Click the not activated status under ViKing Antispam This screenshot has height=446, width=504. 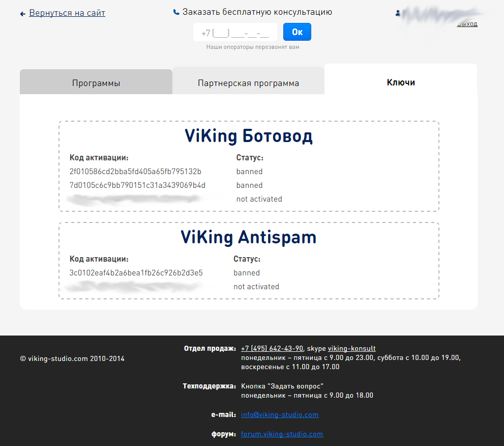point(256,287)
